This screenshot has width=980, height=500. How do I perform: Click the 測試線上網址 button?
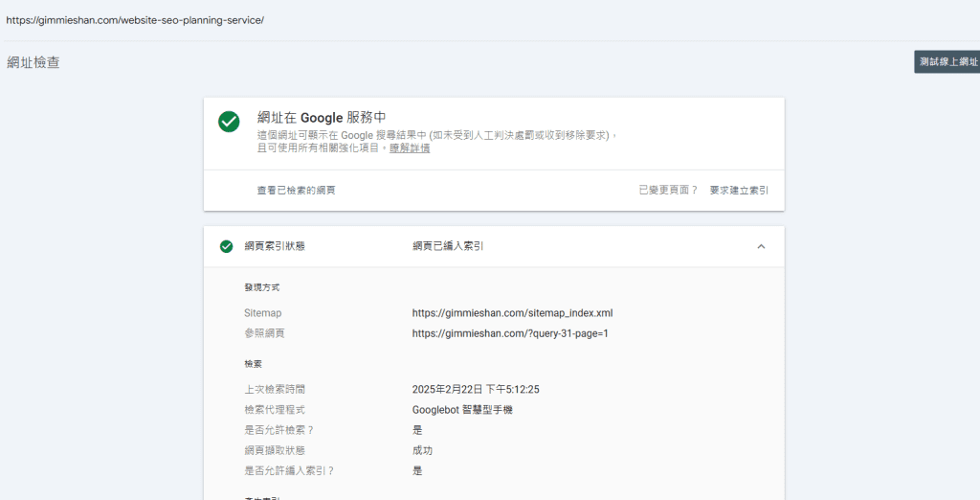[947, 62]
